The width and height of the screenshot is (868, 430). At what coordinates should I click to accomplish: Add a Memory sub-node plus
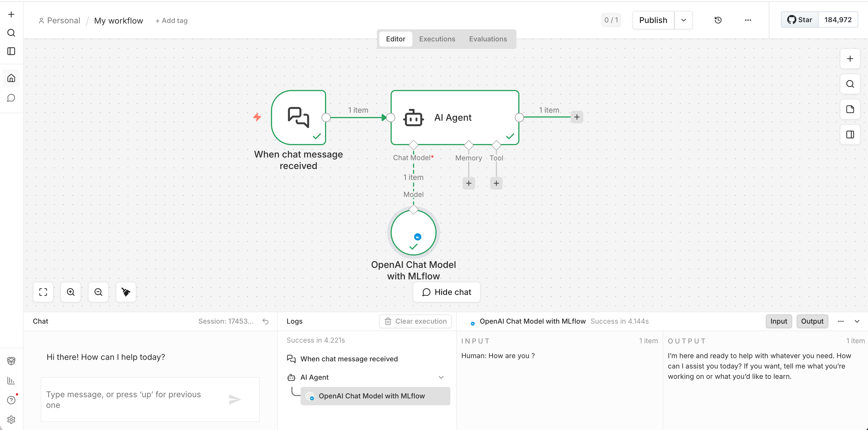click(x=469, y=183)
